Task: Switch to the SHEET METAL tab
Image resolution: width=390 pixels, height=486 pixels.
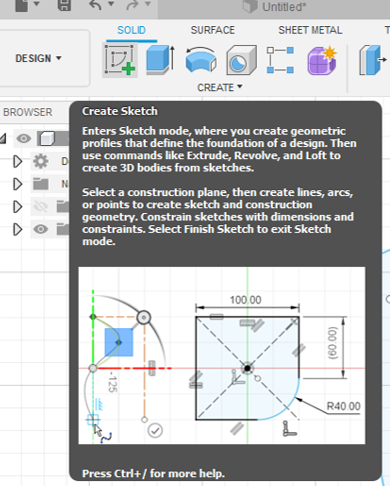Action: point(310,30)
